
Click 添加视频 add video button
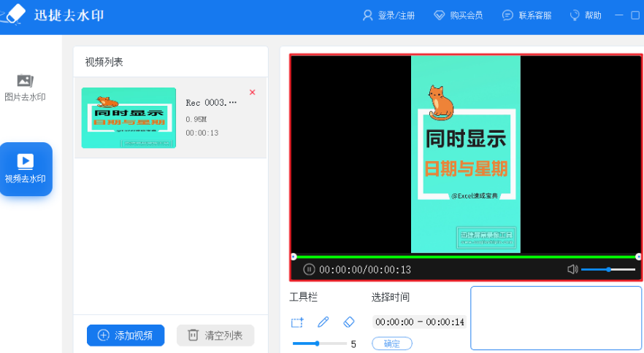point(126,335)
